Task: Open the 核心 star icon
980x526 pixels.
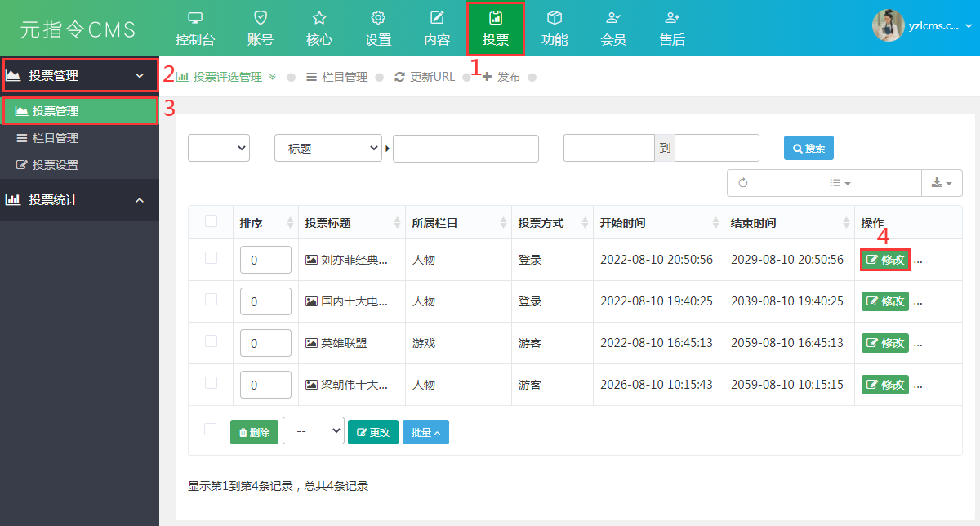Action: click(x=319, y=17)
